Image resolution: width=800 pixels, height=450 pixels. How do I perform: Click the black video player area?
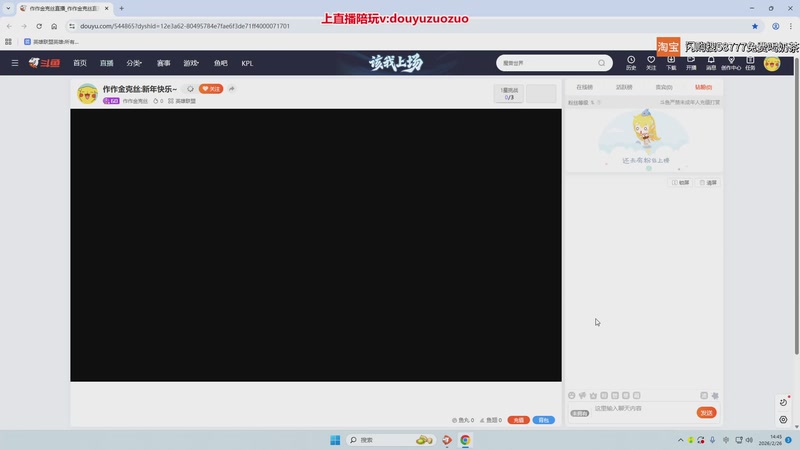tap(316, 245)
